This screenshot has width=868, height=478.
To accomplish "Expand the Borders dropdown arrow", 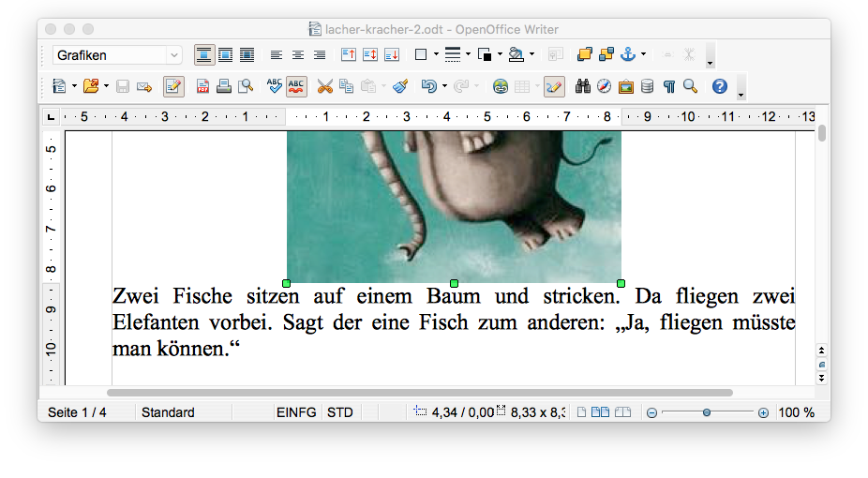I will 436,54.
